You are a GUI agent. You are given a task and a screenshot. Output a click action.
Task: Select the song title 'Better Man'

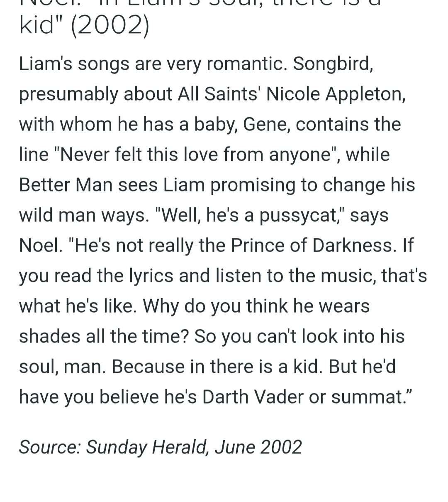click(x=66, y=185)
